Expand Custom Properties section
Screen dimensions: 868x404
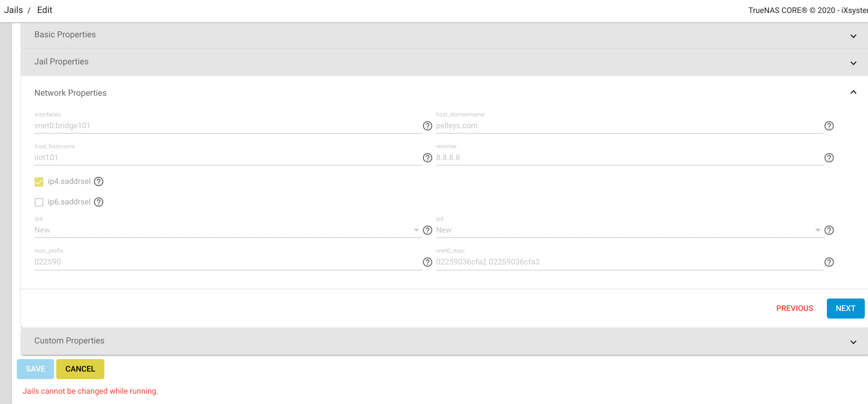pyautogui.click(x=444, y=341)
